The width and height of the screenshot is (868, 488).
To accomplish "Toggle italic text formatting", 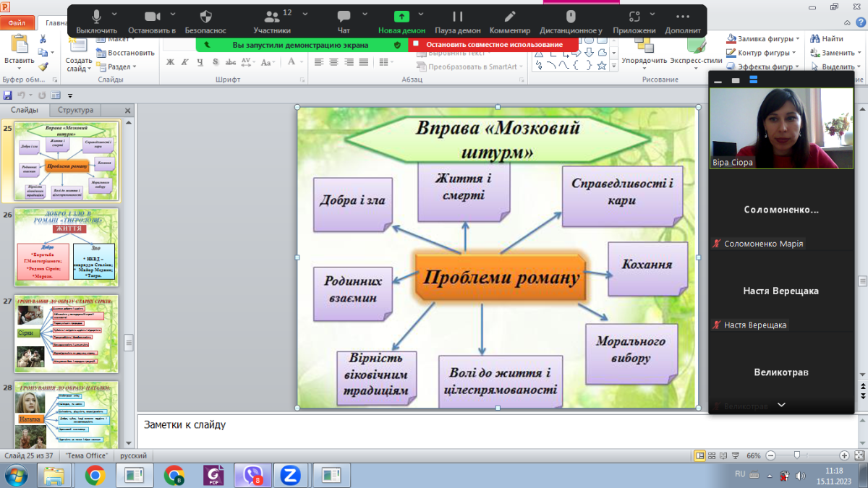I will tap(185, 62).
